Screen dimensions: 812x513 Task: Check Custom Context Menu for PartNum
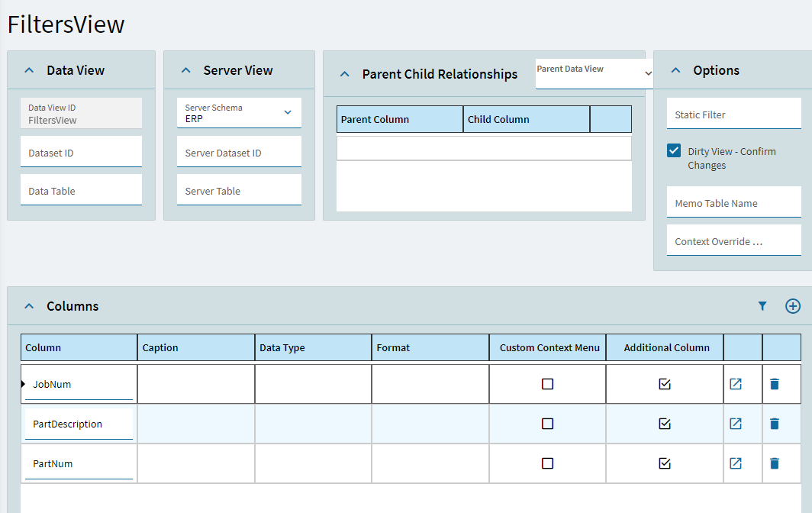547,463
